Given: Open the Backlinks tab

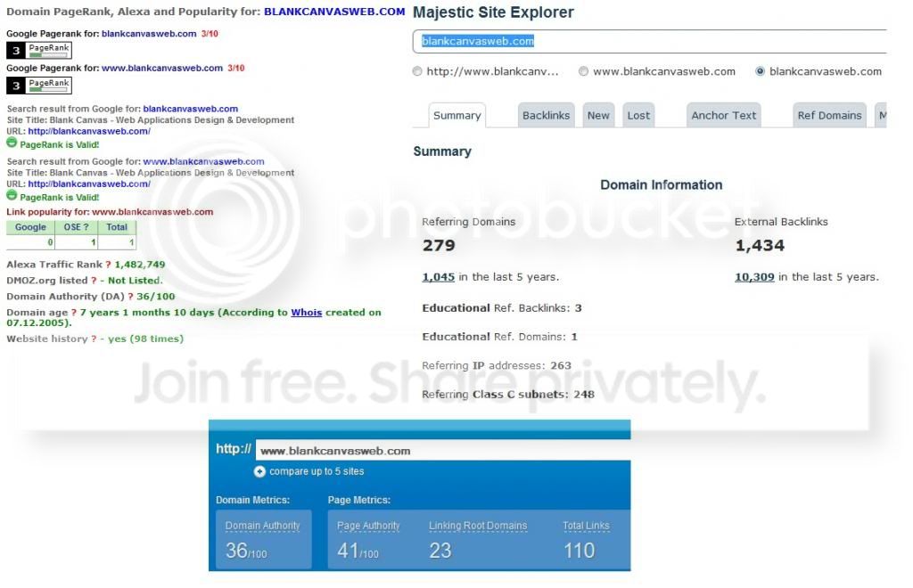Looking at the screenshot, I should [x=547, y=115].
